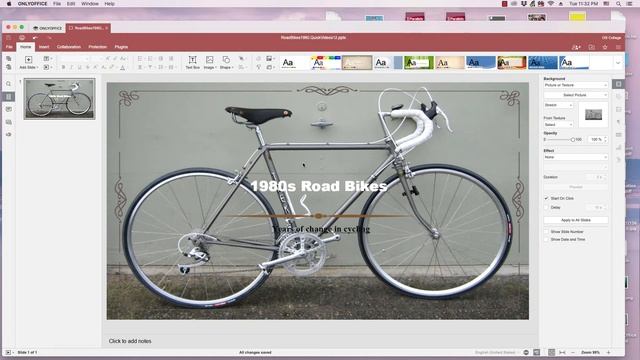This screenshot has width=640, height=360.
Task: Click Fit to slide icon in status bar
Action: [x=551, y=352]
